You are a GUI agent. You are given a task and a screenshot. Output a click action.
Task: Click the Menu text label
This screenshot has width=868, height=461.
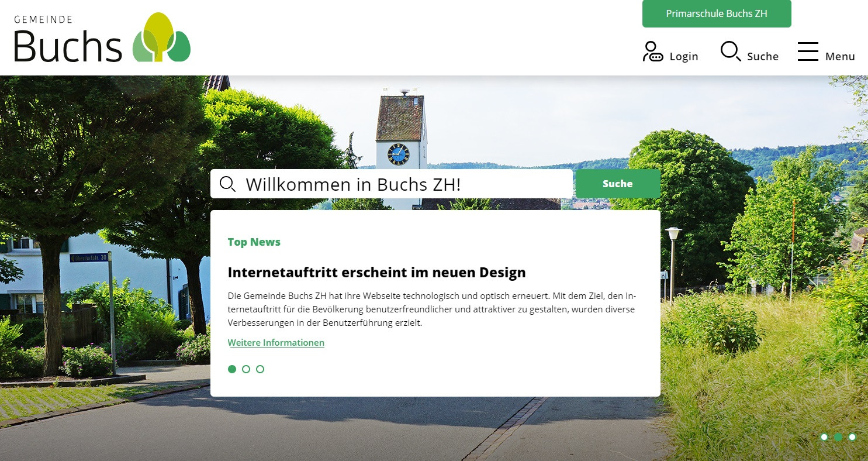[840, 57]
